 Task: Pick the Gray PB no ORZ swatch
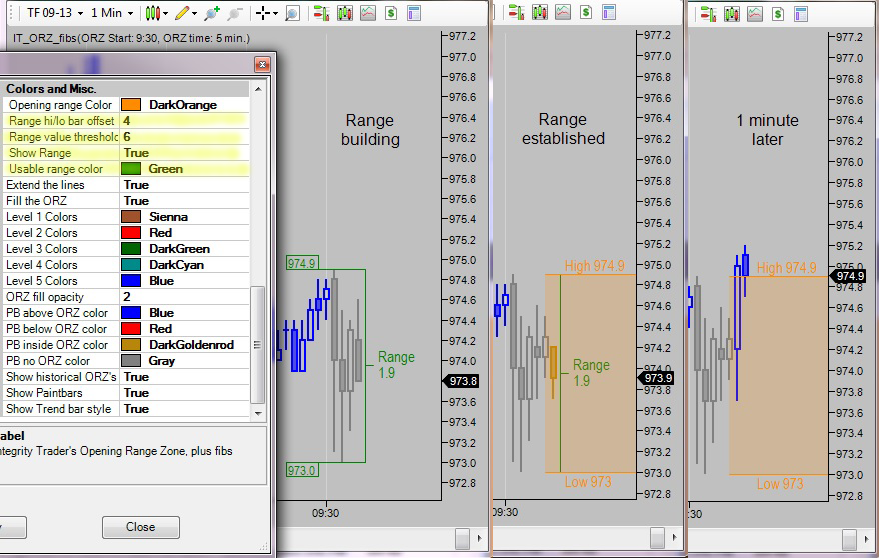(131, 361)
